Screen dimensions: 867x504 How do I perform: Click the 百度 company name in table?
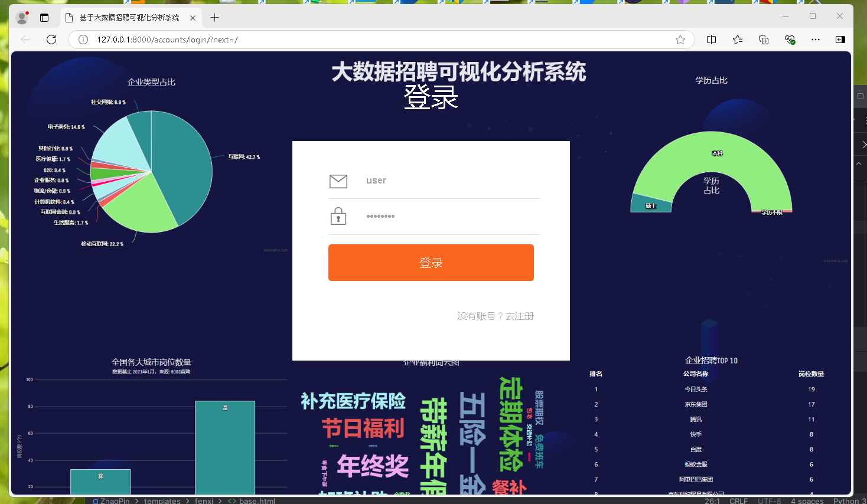(696, 450)
